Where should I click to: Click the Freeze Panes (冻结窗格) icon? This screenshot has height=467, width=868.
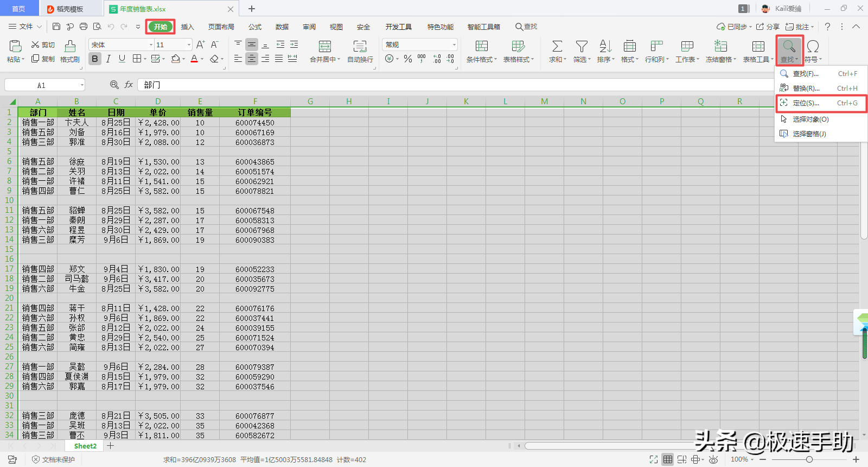[x=720, y=46]
